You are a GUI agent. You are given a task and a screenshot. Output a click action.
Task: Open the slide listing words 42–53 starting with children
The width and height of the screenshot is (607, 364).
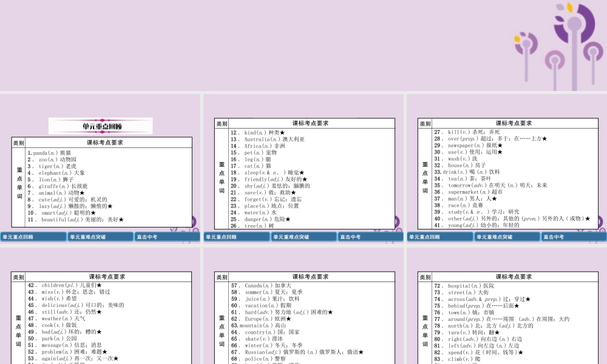pos(100,315)
